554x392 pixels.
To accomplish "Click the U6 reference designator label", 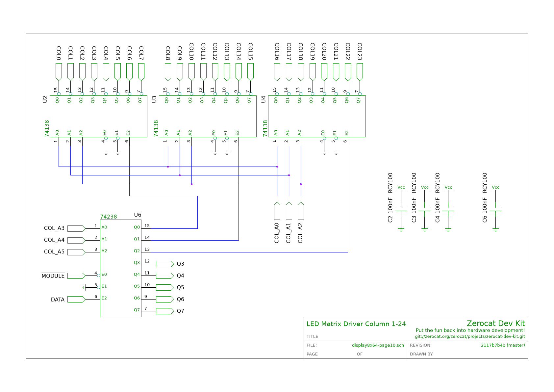I will coord(138,215).
